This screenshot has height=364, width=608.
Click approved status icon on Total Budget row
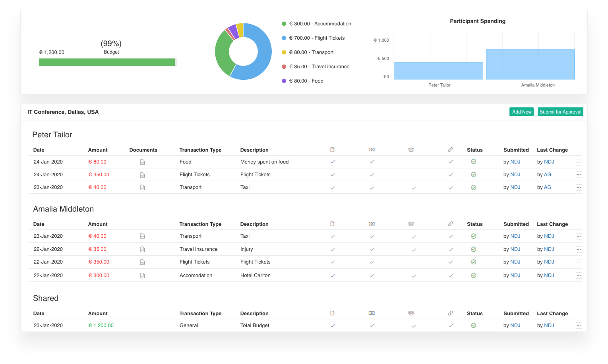[473, 325]
